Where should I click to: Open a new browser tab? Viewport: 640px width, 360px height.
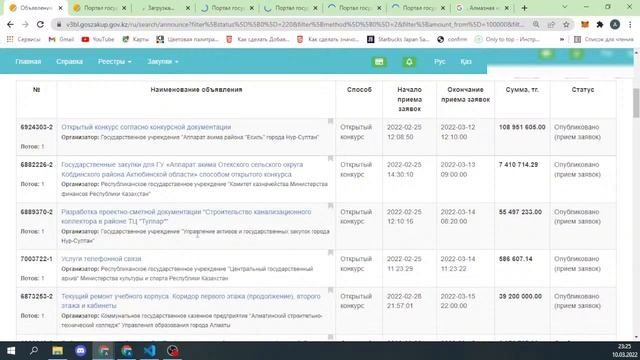tap(524, 8)
